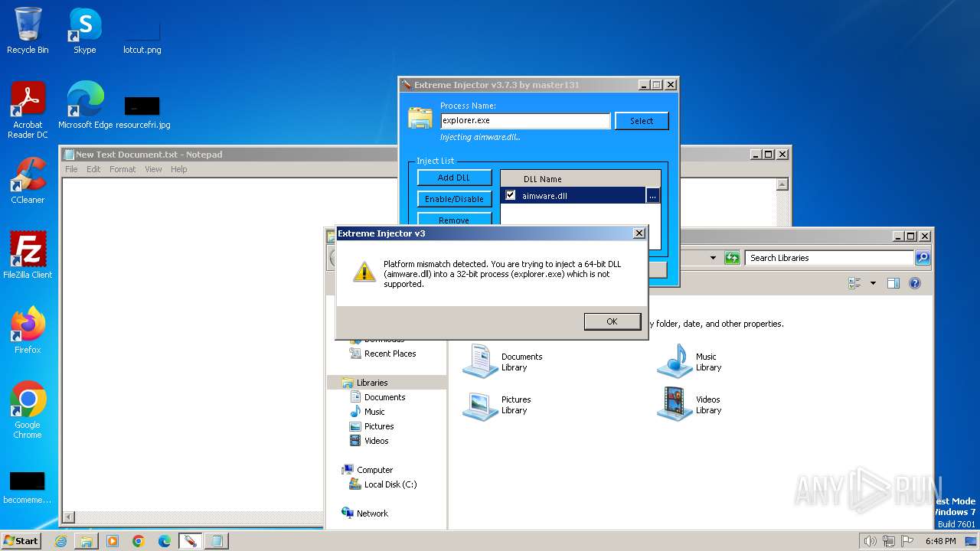This screenshot has width=980, height=551.
Task: Open the Microsoft Edge desktop shortcut
Action: [85, 106]
